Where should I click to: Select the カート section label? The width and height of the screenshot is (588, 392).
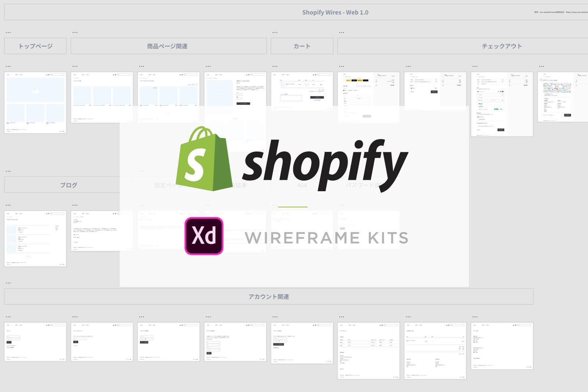302,46
